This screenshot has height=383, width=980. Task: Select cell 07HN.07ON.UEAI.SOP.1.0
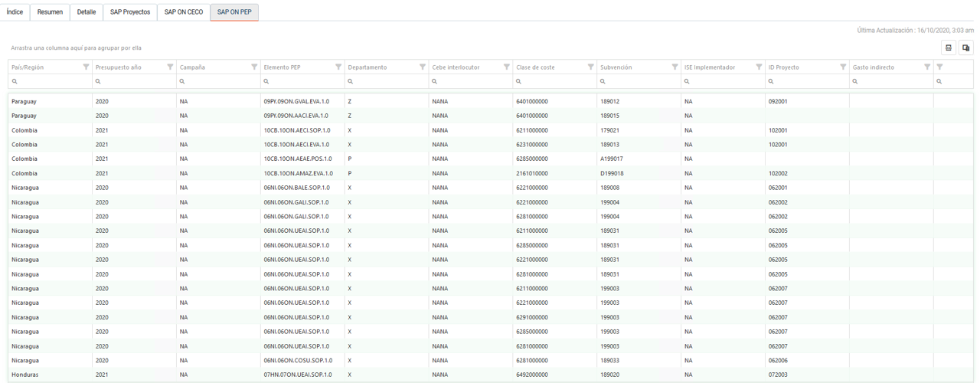tap(302, 375)
